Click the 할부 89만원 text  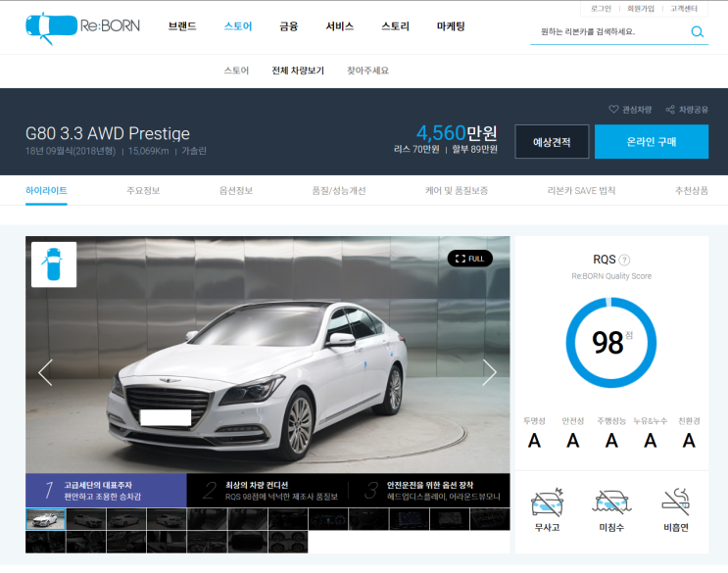click(474, 150)
